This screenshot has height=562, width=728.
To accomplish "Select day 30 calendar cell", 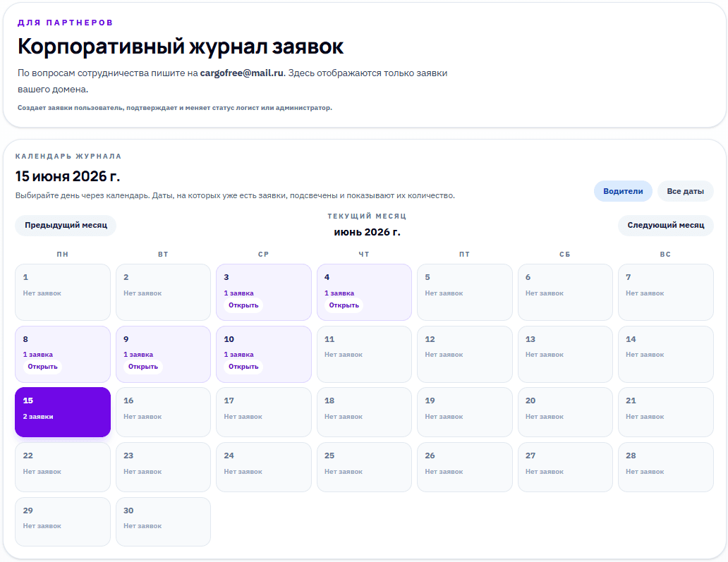I will coord(163,522).
